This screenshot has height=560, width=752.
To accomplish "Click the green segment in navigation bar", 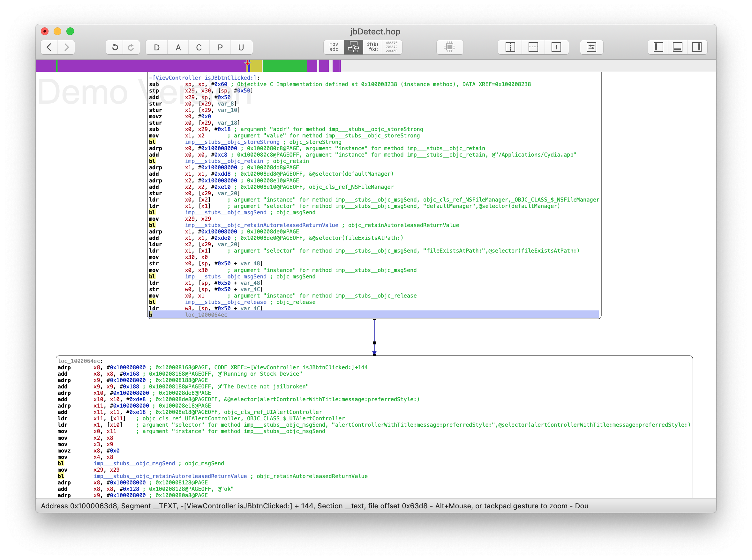I will click(285, 65).
